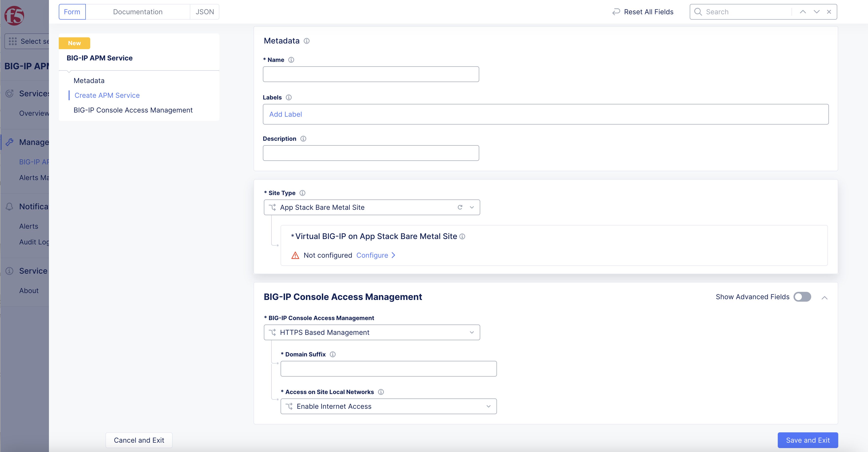Open BIG-IP Console Access Management dropdown
Image resolution: width=868 pixels, height=452 pixels.
(372, 333)
